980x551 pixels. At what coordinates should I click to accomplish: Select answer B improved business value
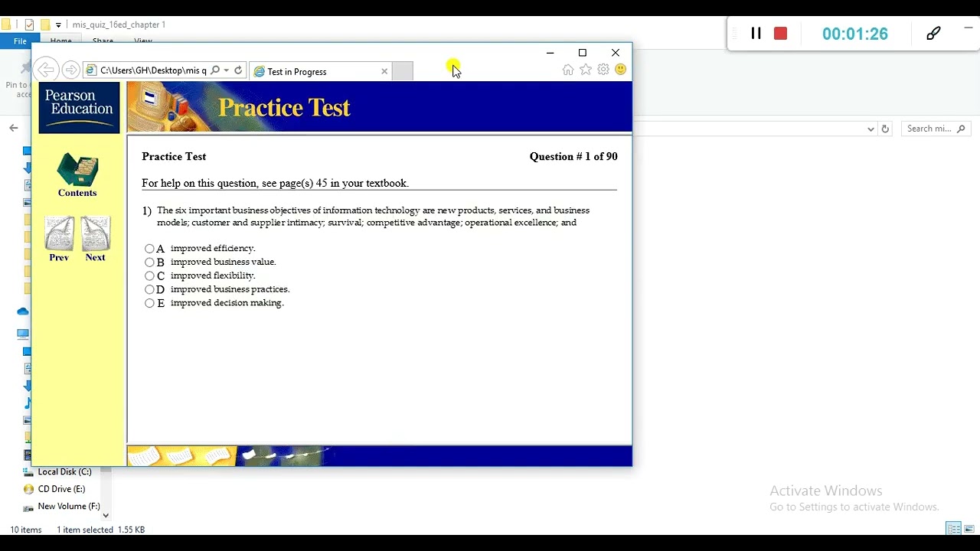[149, 262]
